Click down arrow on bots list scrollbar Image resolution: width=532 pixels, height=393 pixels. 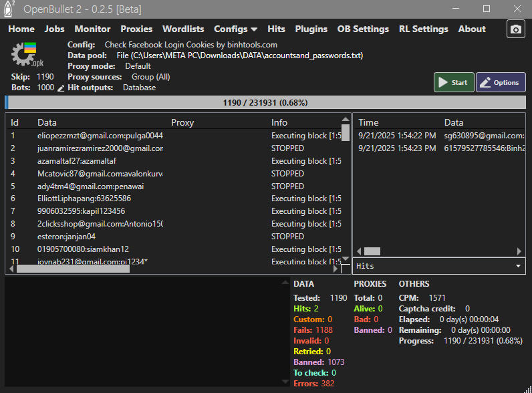[x=346, y=259]
